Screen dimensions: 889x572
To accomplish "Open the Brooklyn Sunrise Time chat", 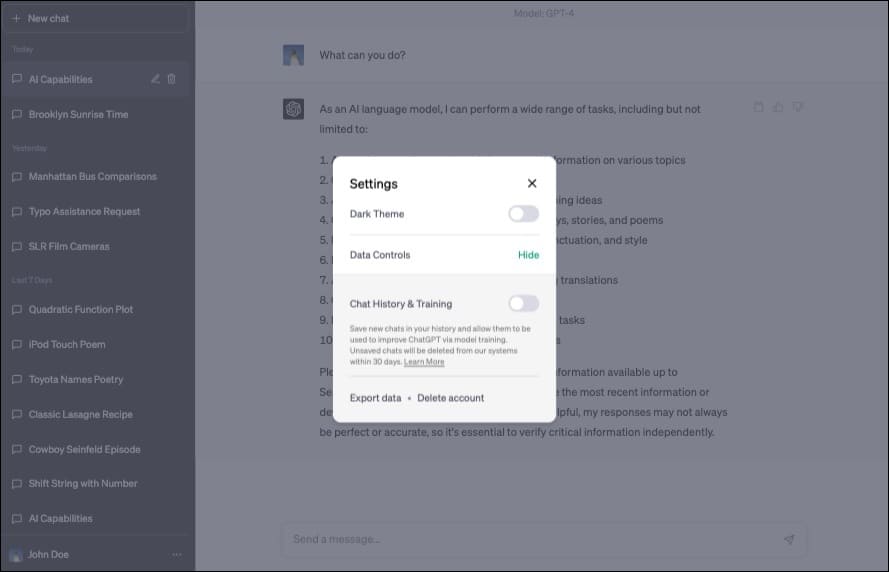I will [95, 115].
